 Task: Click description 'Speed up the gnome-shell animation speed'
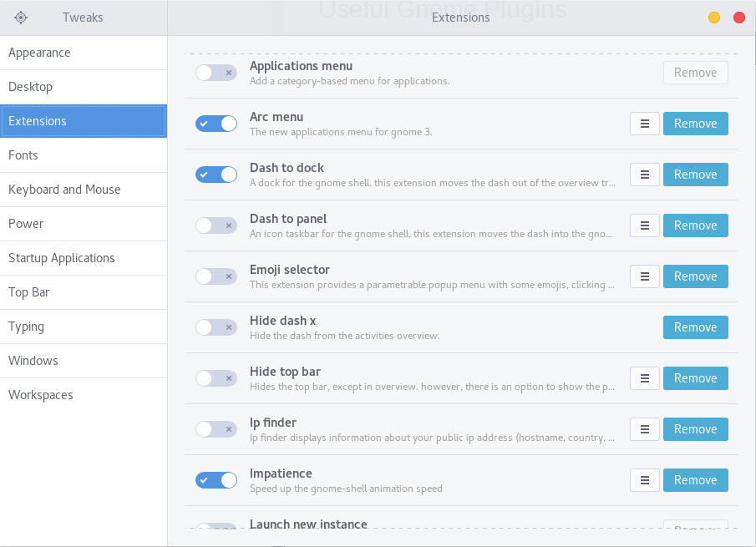click(346, 489)
